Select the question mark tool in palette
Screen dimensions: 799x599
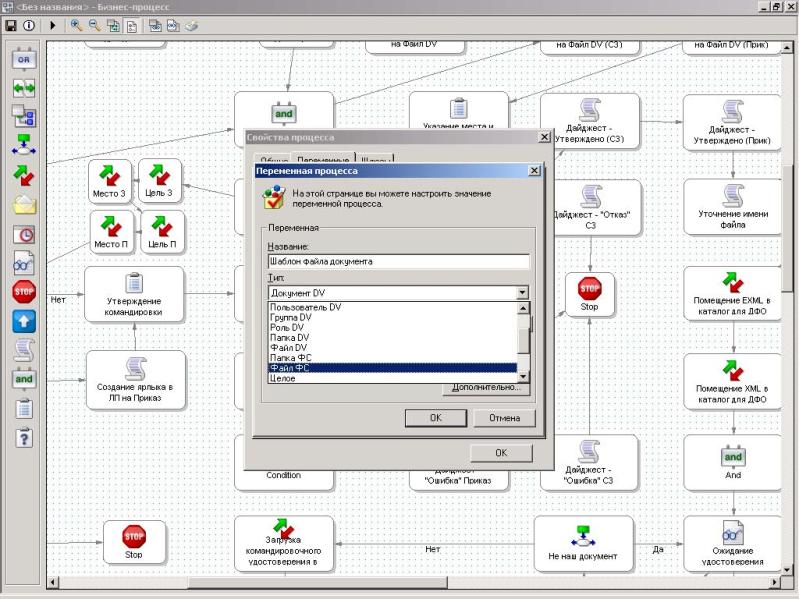tap(24, 438)
